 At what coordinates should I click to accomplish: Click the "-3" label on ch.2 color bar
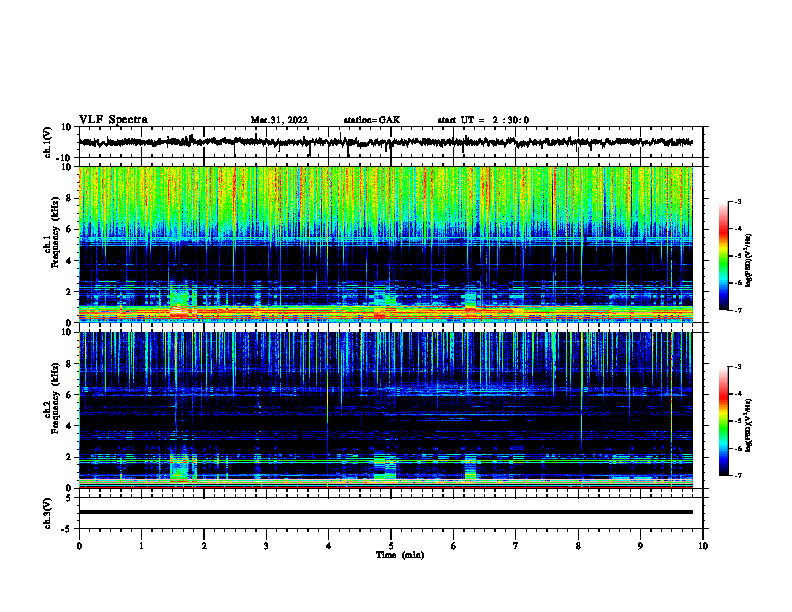(737, 367)
